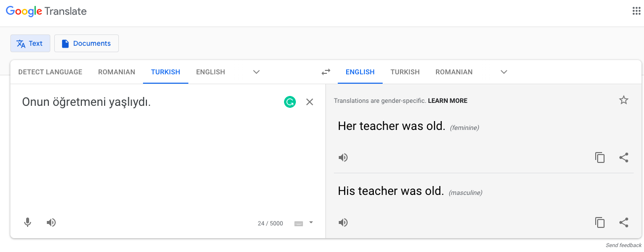Play audio of the Turkish source text
Screen dimensions: 644x252
pyautogui.click(x=51, y=222)
